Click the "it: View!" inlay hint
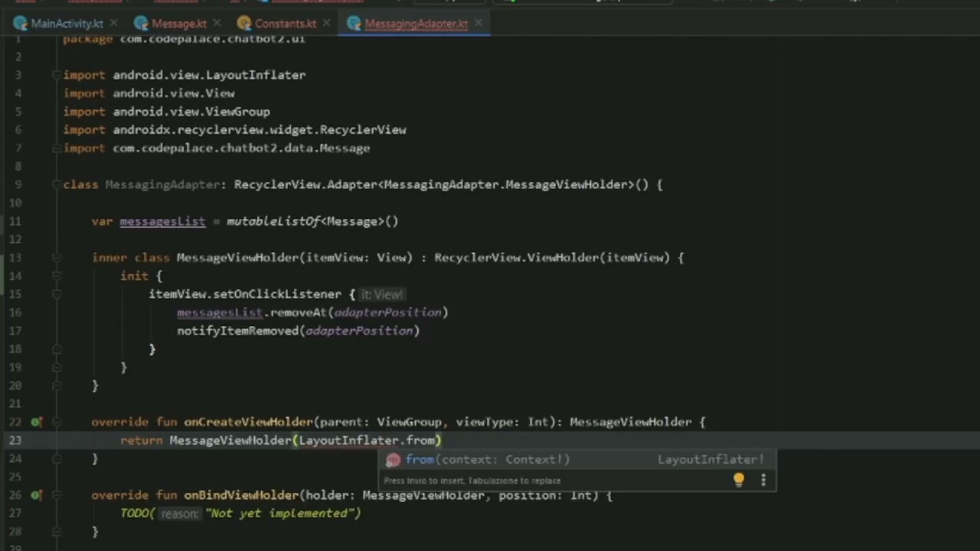980x551 pixels. pyautogui.click(x=382, y=295)
